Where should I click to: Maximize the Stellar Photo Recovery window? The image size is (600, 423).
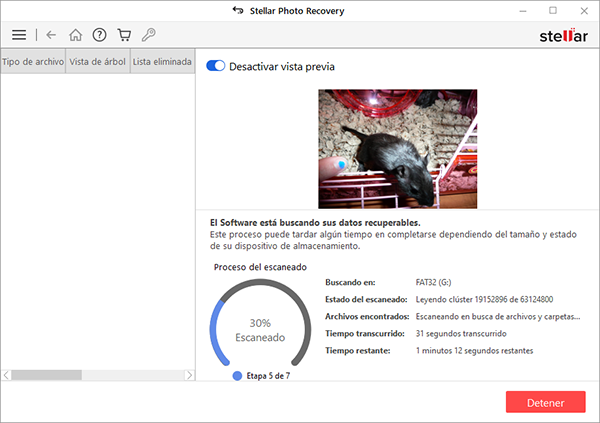point(553,11)
